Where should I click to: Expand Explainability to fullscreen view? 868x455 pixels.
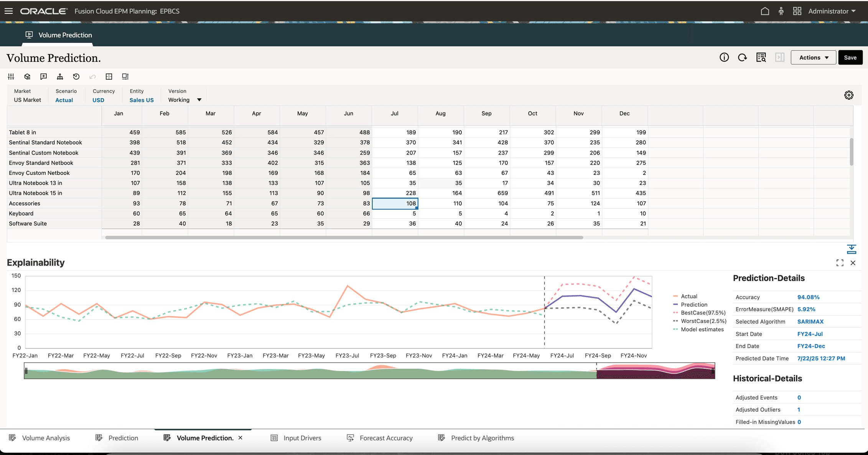pyautogui.click(x=839, y=263)
